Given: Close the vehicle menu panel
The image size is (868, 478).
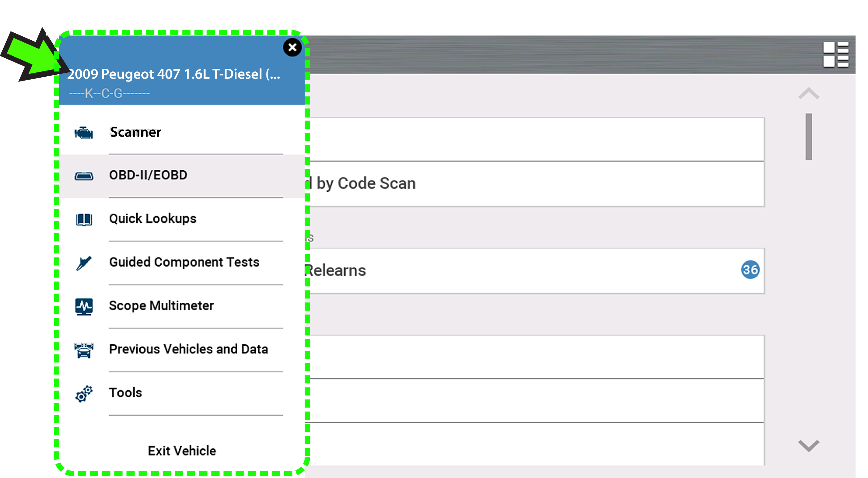Looking at the screenshot, I should pos(292,48).
